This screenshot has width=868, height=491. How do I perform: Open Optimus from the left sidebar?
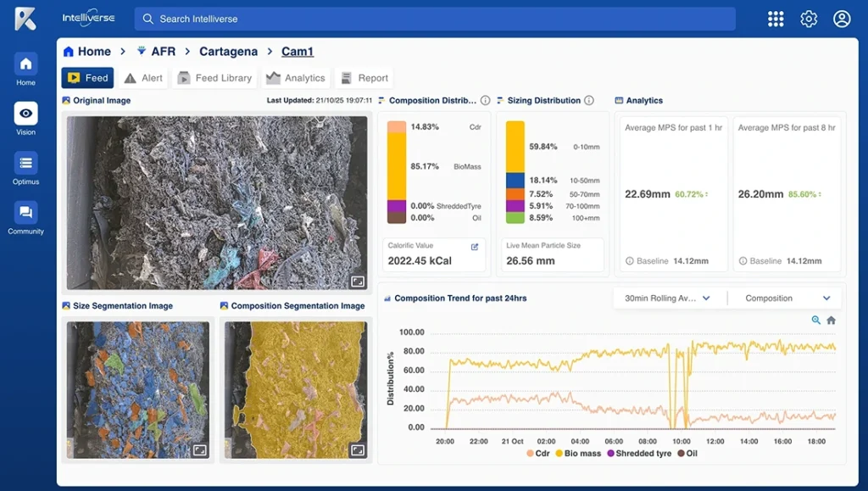point(25,164)
